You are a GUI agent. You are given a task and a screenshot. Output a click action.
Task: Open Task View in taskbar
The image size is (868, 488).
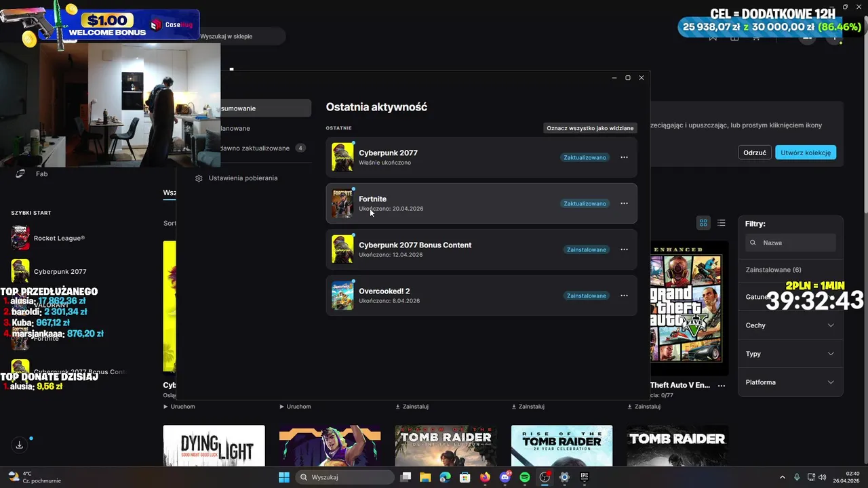(406, 477)
